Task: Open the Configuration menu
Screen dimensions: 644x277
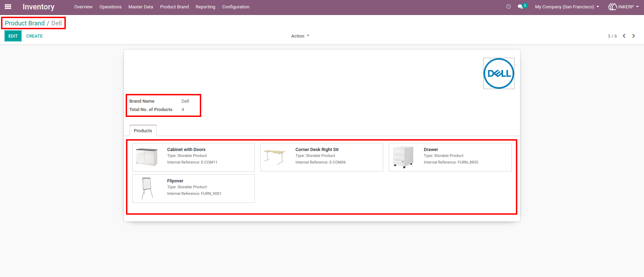Action: coord(236,7)
